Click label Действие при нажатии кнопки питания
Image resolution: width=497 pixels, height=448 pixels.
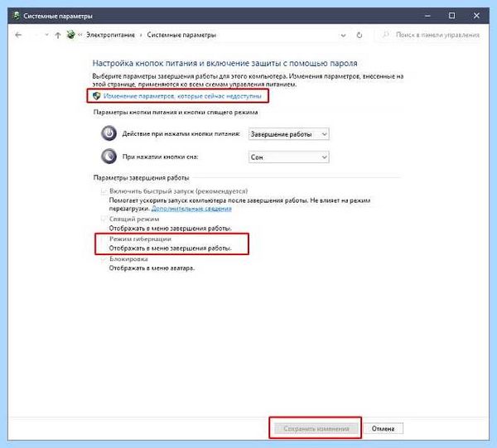point(181,133)
